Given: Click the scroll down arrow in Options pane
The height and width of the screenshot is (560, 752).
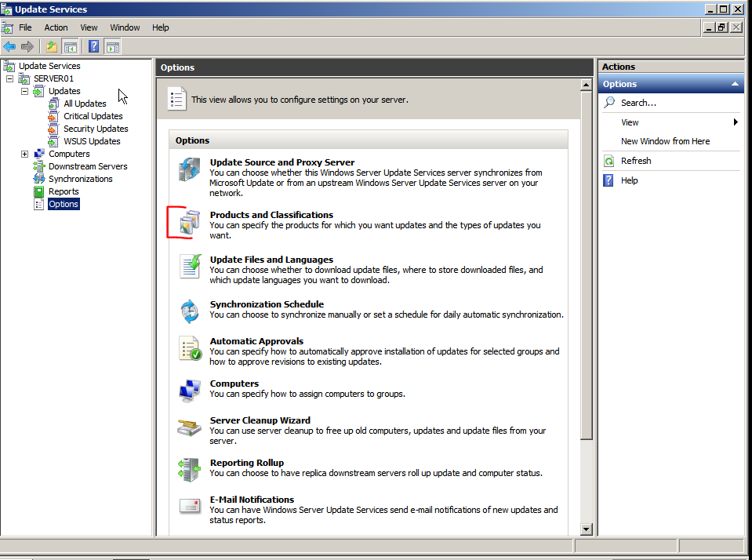Looking at the screenshot, I should (586, 529).
